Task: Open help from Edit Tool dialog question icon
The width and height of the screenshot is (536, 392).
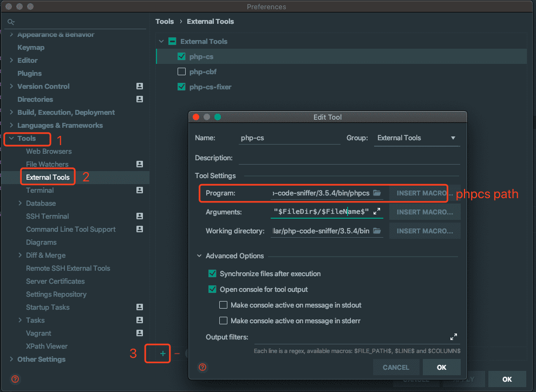Action: click(x=202, y=367)
